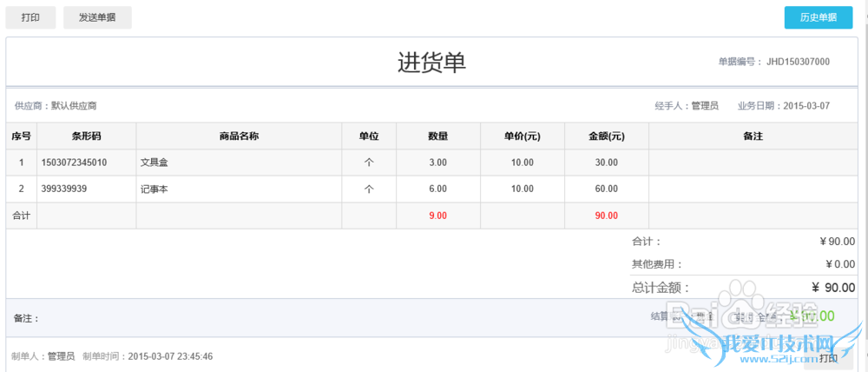
Task: Click the 备注 column header
Action: coord(753,136)
